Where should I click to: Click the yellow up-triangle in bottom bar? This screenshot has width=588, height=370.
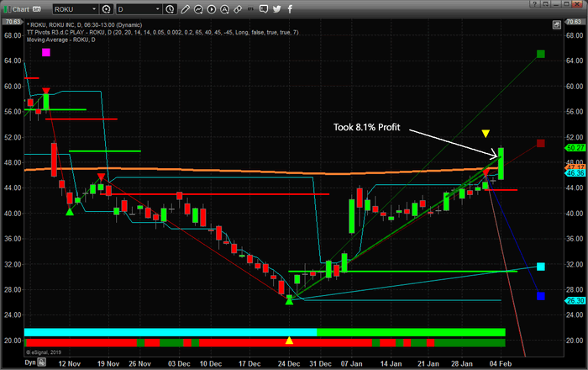[x=289, y=341]
